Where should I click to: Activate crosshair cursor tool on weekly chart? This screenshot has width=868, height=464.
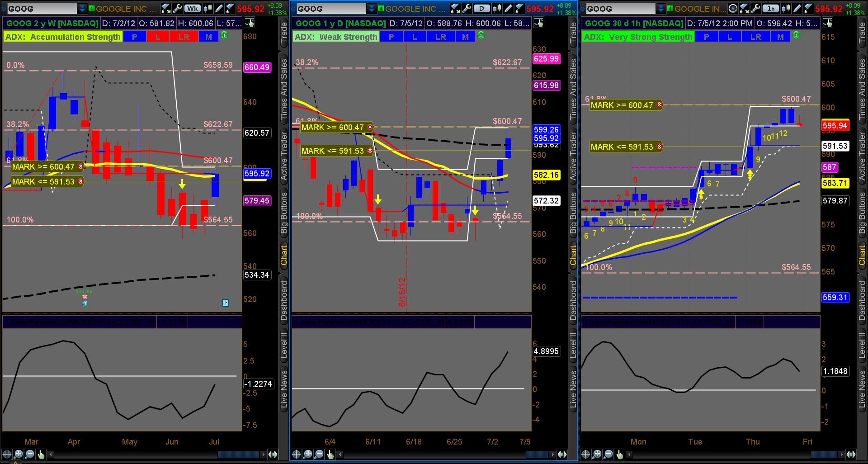7,455
